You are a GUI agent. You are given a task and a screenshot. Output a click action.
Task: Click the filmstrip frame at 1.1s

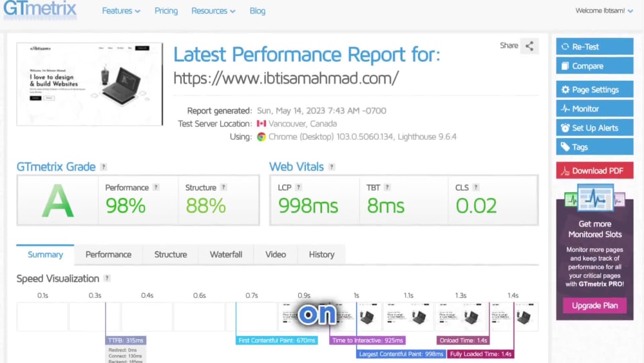(408, 317)
